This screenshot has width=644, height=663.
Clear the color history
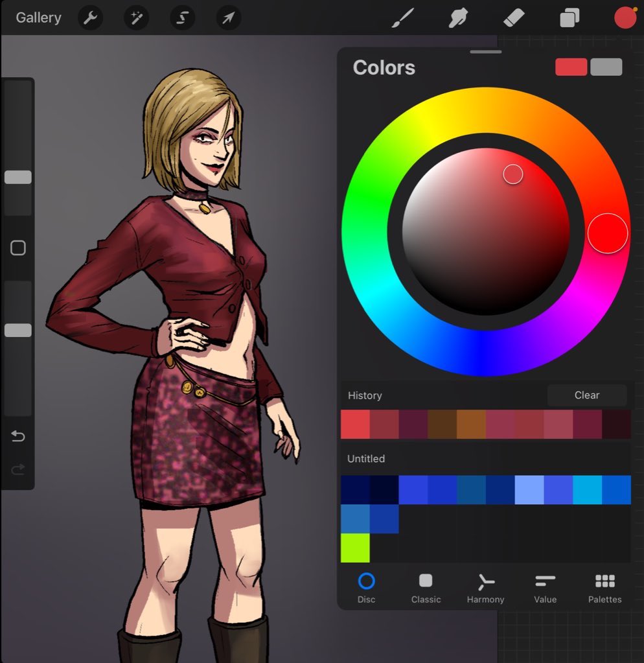tap(587, 395)
